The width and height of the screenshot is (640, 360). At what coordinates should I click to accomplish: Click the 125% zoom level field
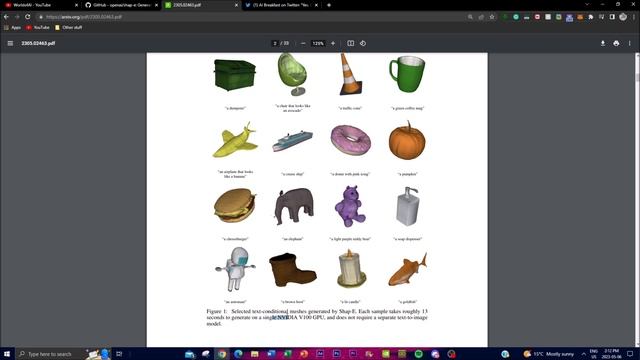tap(318, 43)
